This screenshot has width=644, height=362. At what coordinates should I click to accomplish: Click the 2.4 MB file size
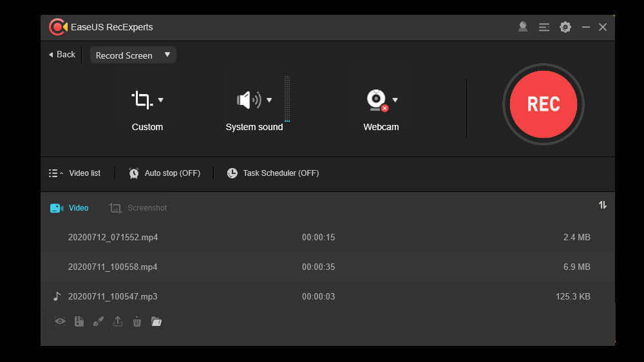pyautogui.click(x=576, y=238)
